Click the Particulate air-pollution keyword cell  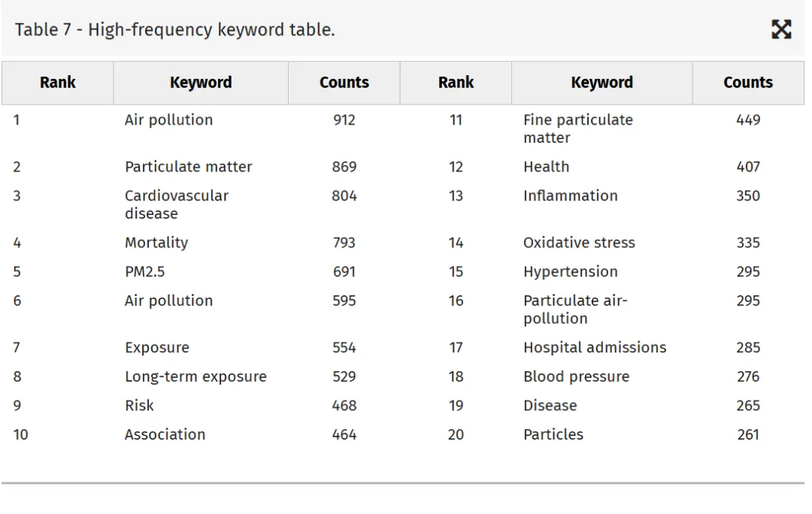pos(575,310)
